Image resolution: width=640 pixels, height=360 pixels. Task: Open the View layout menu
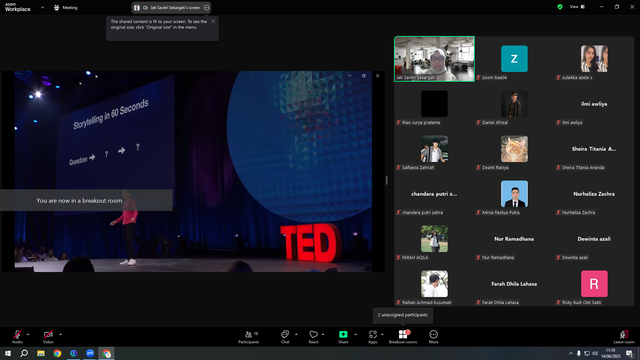click(x=577, y=7)
